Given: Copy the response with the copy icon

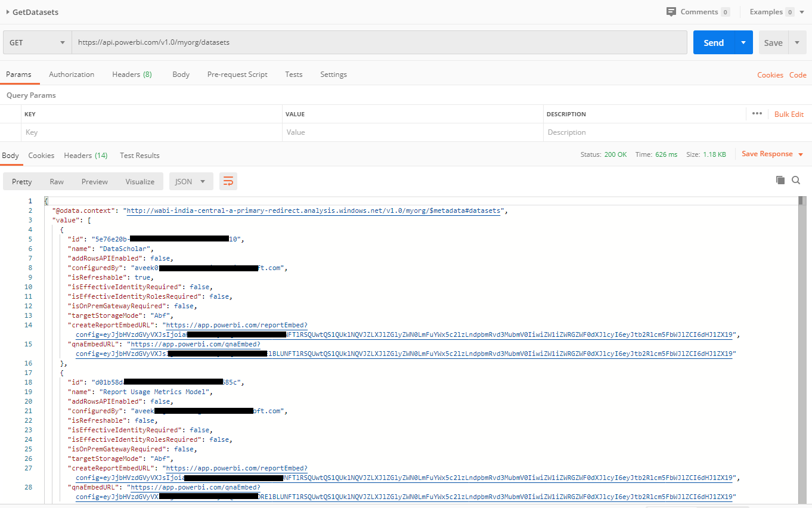Looking at the screenshot, I should tap(780, 180).
